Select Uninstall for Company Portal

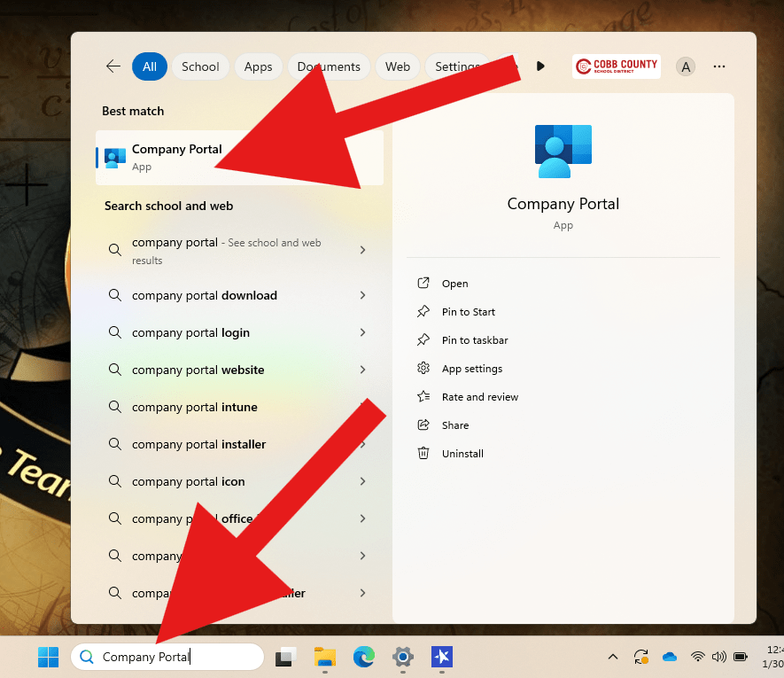pyautogui.click(x=462, y=454)
